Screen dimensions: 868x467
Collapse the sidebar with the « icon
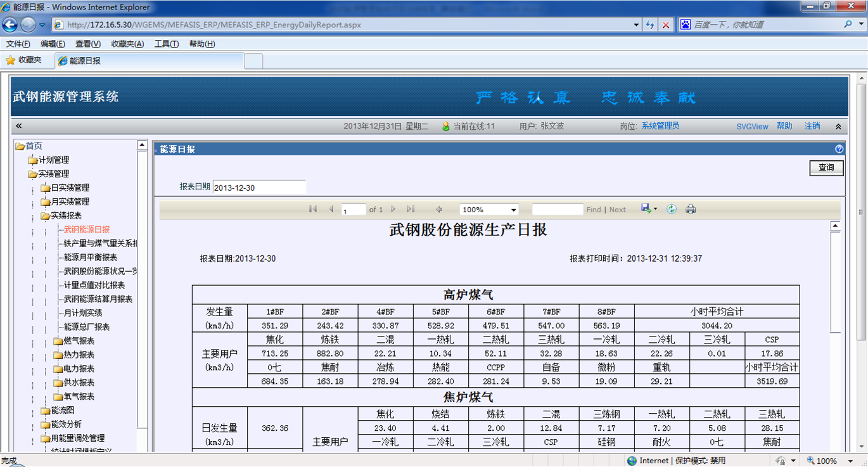[19, 126]
